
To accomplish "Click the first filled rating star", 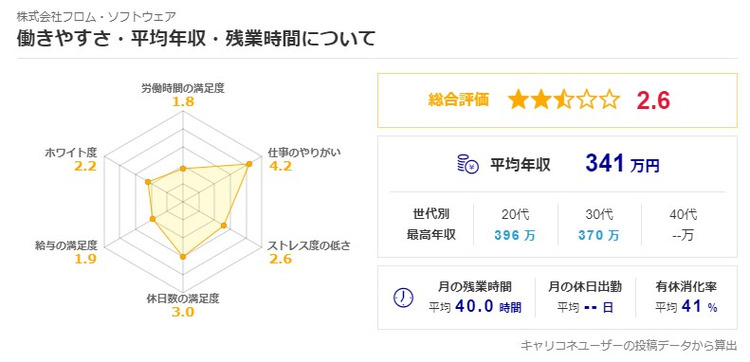I will (x=518, y=100).
